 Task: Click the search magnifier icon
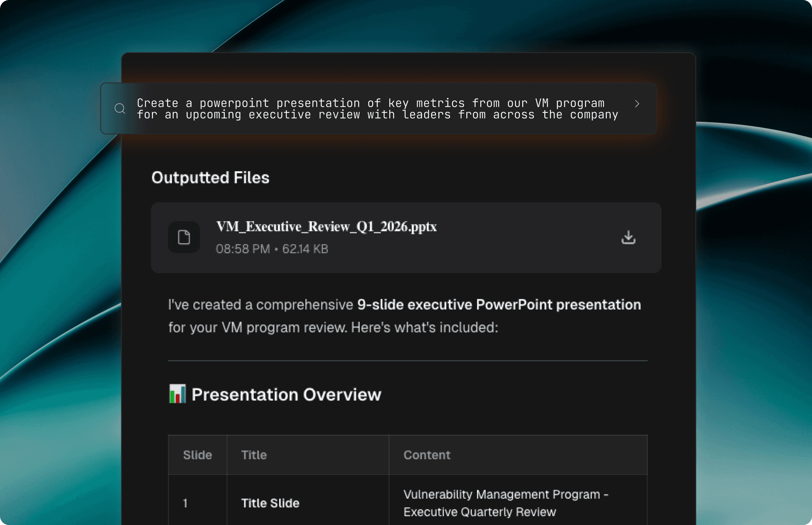click(x=120, y=109)
